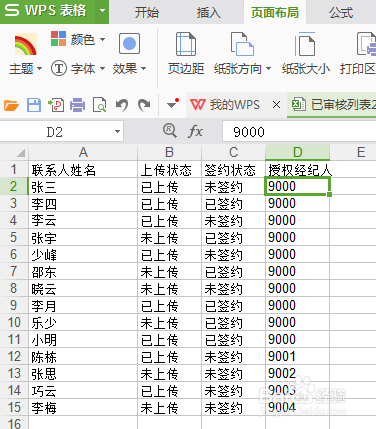Screen dimensions: 376x429
Task: Click cell with value 9002
Action: (x=297, y=373)
